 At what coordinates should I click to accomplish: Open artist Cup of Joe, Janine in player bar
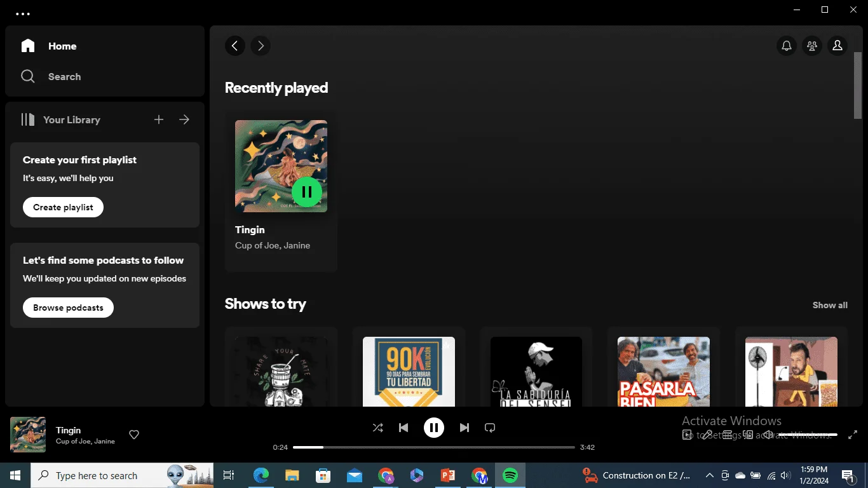[85, 441]
